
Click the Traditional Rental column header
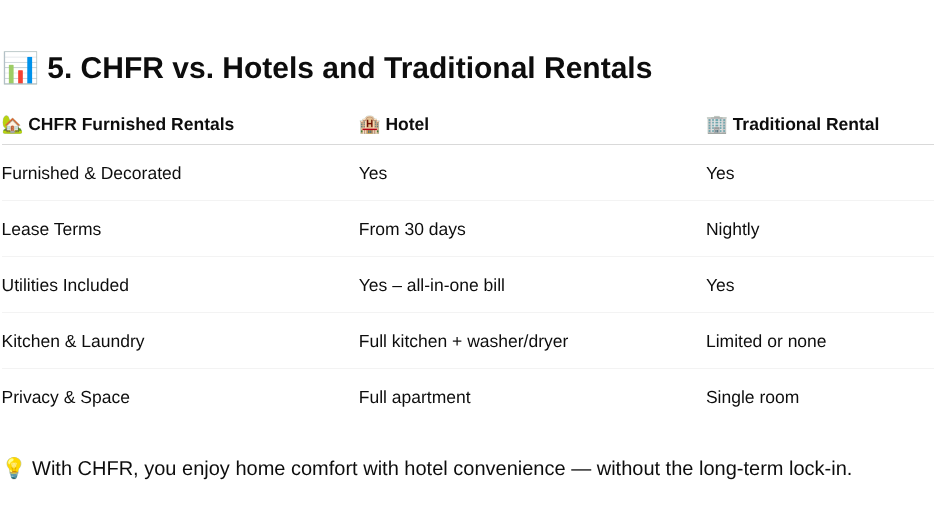pos(805,125)
